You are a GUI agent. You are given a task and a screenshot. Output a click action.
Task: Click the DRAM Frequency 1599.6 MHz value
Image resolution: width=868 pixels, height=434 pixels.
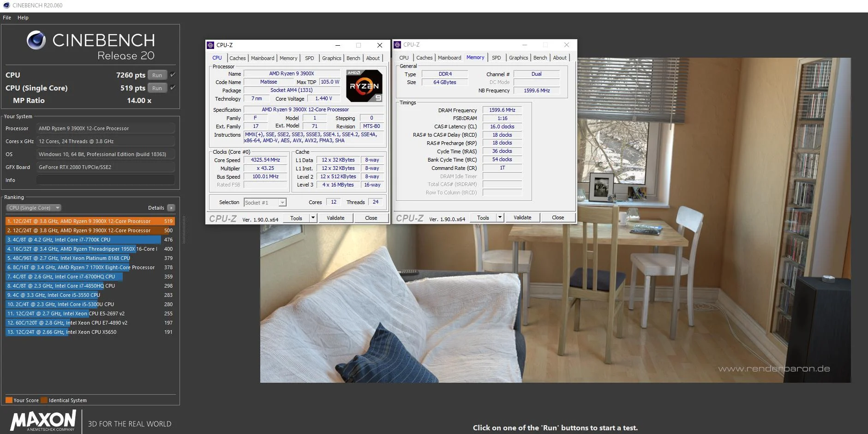click(502, 110)
